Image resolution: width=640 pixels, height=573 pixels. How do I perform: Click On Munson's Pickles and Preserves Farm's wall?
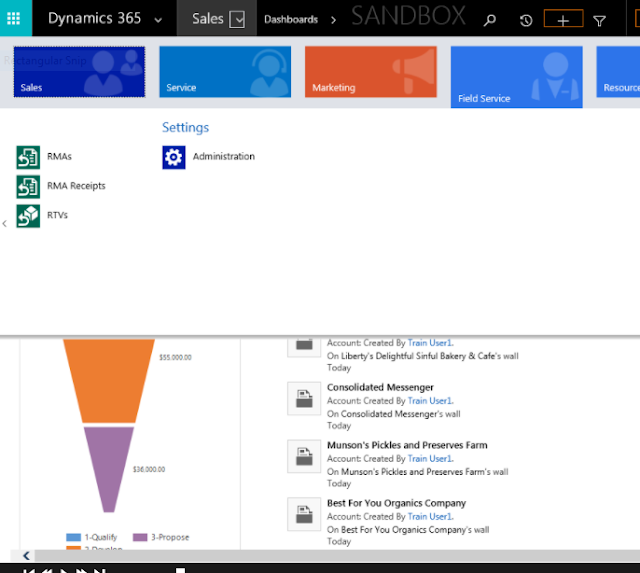[x=418, y=472]
